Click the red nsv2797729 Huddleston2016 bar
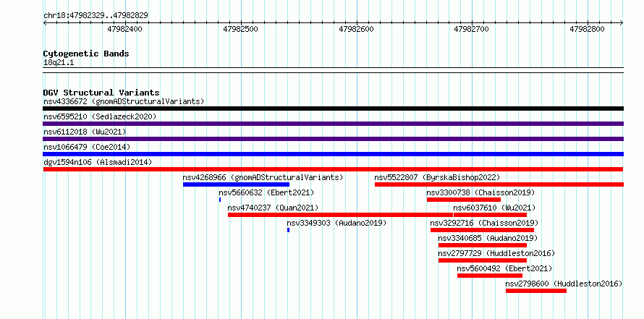The width and height of the screenshot is (644, 319). 483,260
